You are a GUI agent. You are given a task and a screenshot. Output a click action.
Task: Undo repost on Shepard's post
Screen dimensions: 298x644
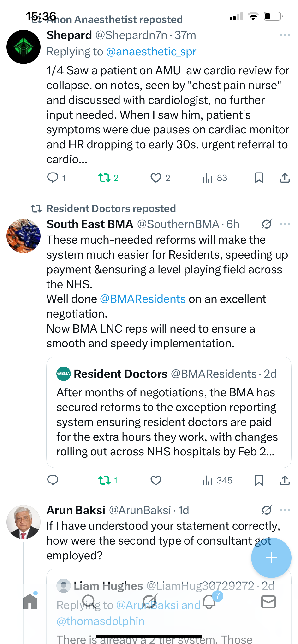pyautogui.click(x=104, y=178)
